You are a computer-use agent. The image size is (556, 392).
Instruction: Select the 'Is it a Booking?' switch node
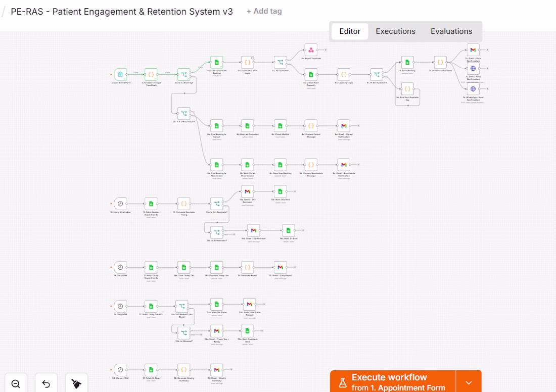click(x=183, y=74)
